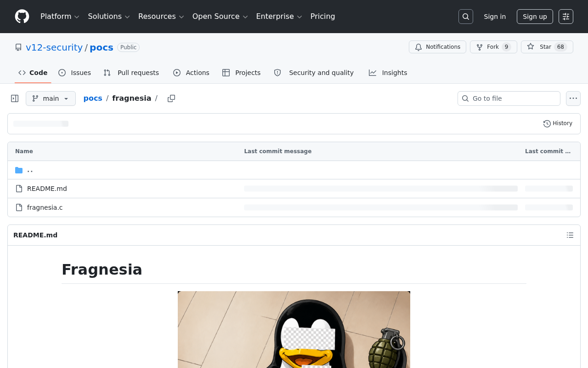The image size is (588, 368).
Task: Click the README.md panel header title
Action: pos(35,235)
